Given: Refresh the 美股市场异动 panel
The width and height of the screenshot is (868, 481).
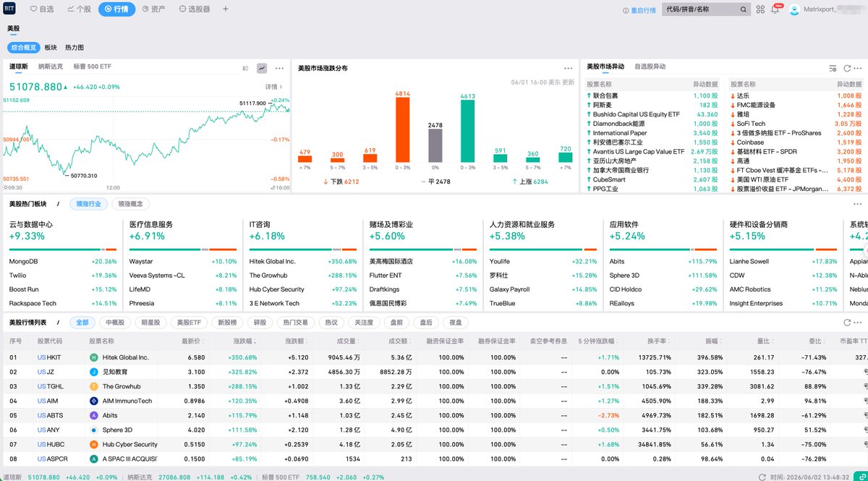Looking at the screenshot, I should pyautogui.click(x=847, y=68).
